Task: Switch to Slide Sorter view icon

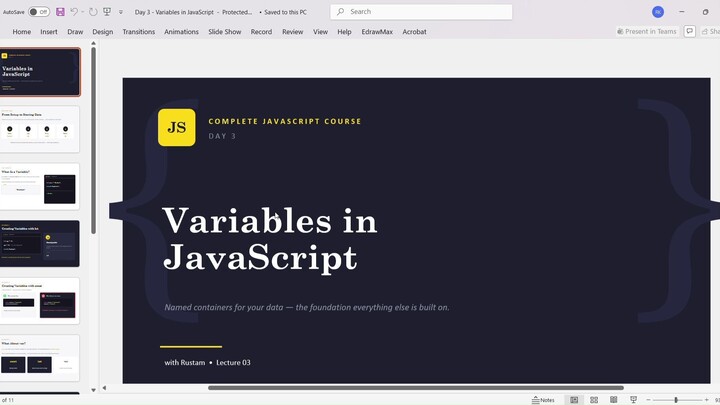Action: pyautogui.click(x=594, y=400)
